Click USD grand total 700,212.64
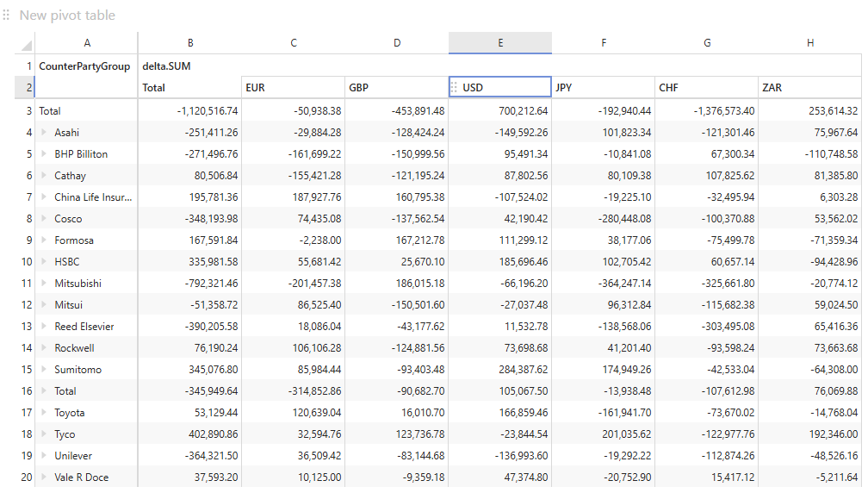This screenshot has height=493, width=868. coord(524,111)
